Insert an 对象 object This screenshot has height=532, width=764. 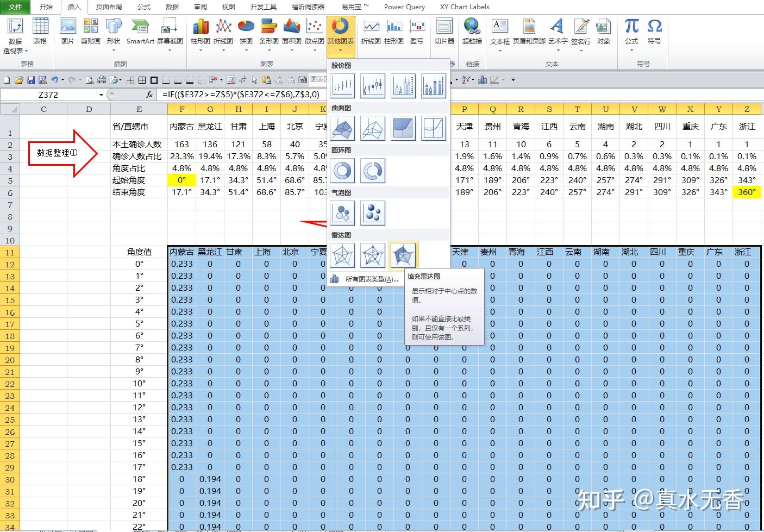click(x=604, y=32)
